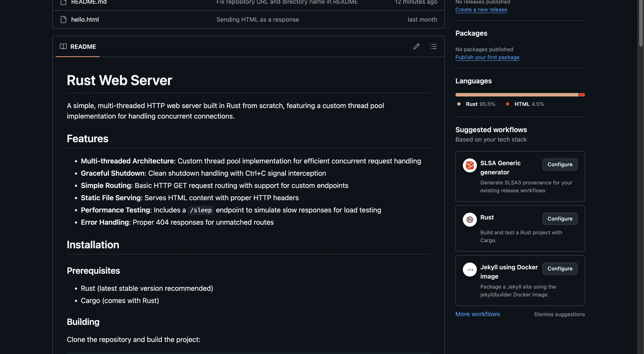Viewport: 644px width, 354px height.
Task: Open the README outline list icon
Action: tap(433, 46)
